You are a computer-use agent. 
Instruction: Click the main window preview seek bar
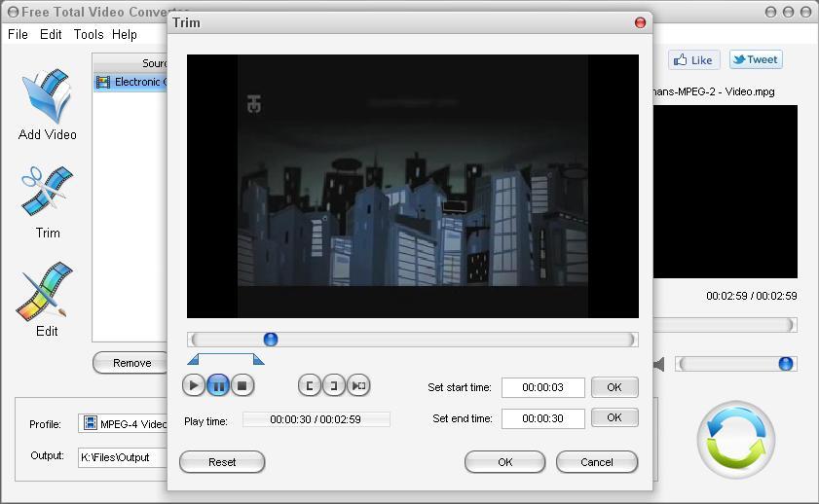click(x=725, y=325)
